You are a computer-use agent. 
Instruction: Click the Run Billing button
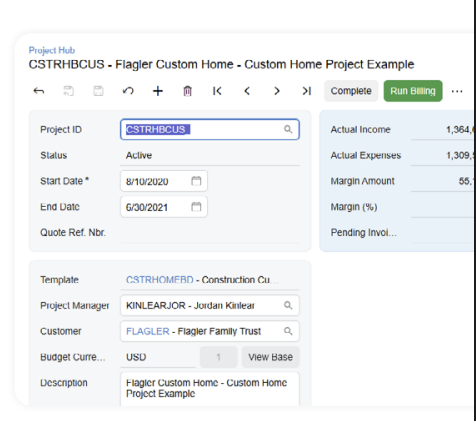point(413,91)
